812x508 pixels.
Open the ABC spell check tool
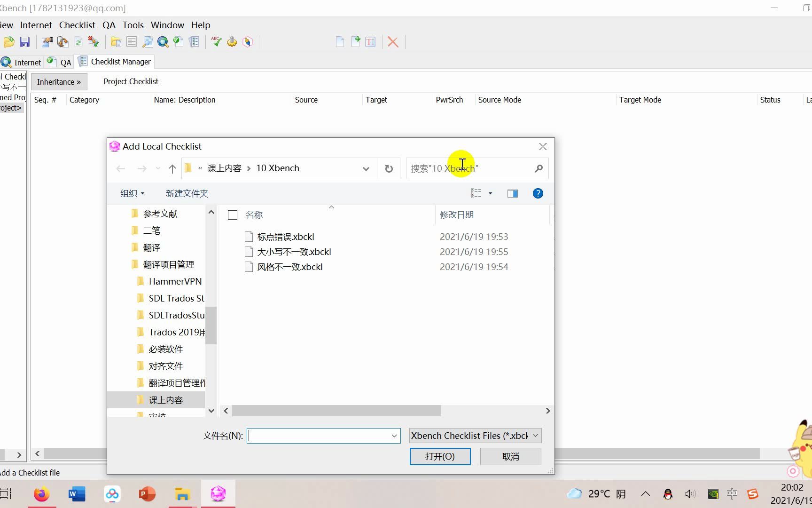[216, 42]
